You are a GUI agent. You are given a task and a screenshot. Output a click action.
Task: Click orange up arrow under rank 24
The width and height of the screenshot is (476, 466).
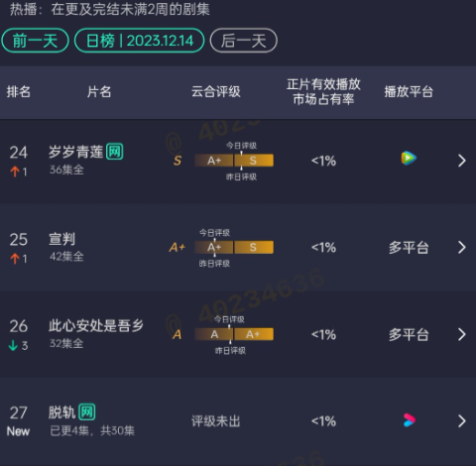[15, 172]
